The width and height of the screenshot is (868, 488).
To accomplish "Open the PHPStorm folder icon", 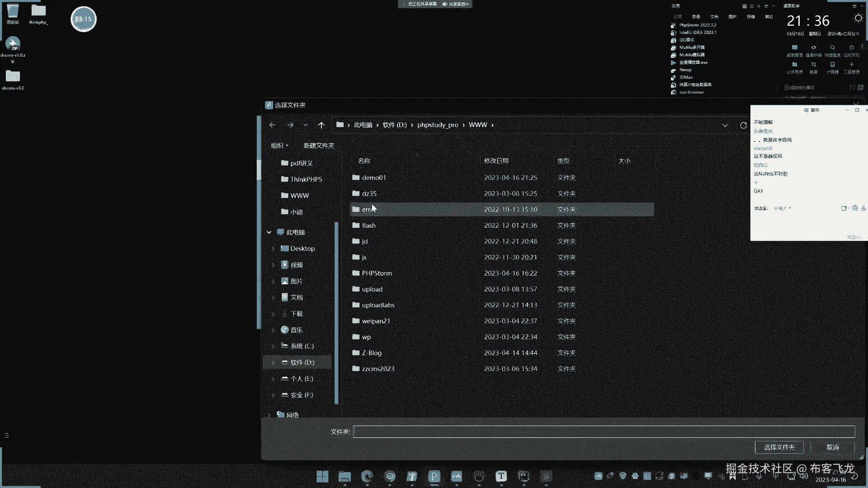I will (x=356, y=273).
